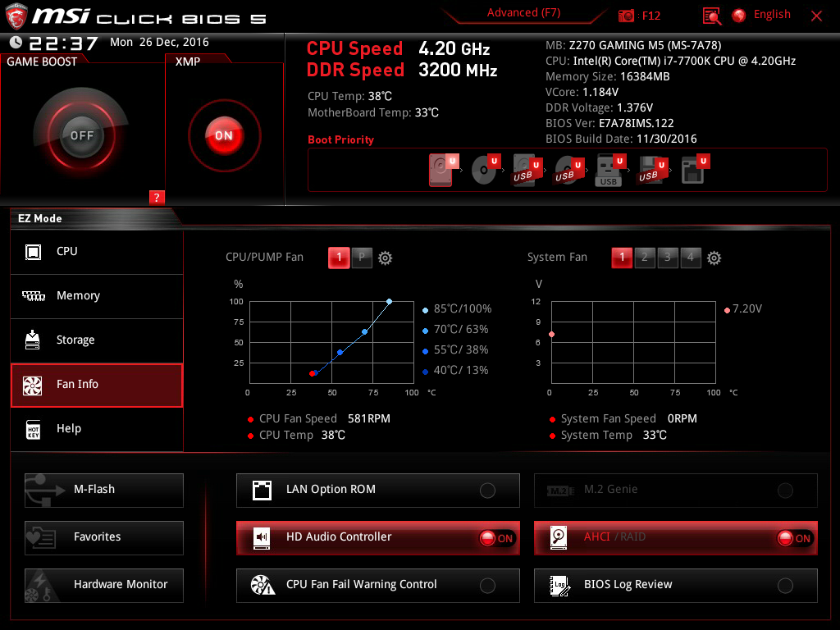Open the CPU section in EZ Mode

coord(97,252)
